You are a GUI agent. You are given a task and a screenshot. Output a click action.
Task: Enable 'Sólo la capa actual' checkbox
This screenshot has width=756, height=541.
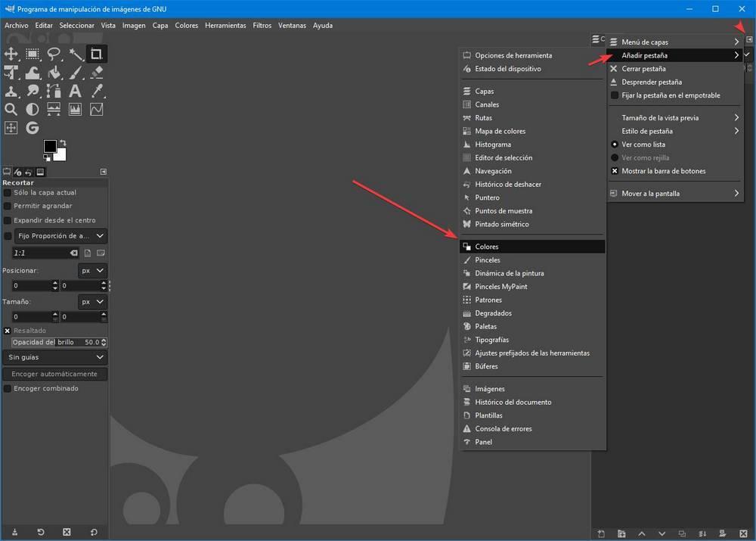(x=8, y=192)
